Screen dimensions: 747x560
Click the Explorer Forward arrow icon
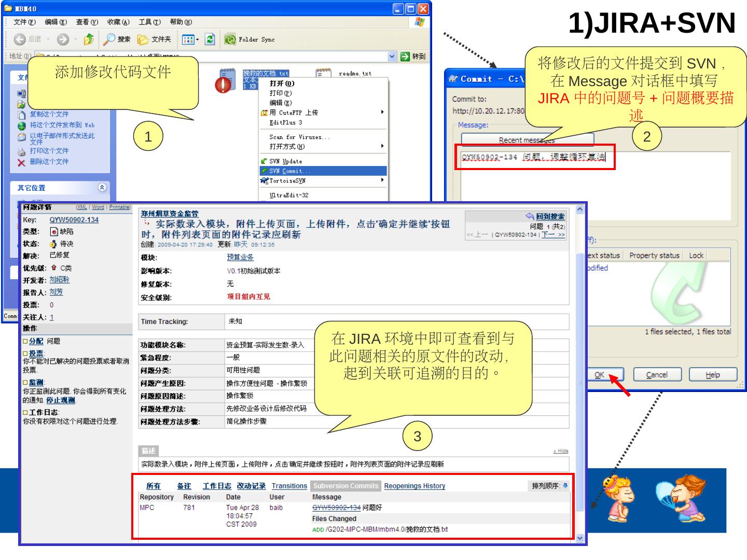click(63, 39)
